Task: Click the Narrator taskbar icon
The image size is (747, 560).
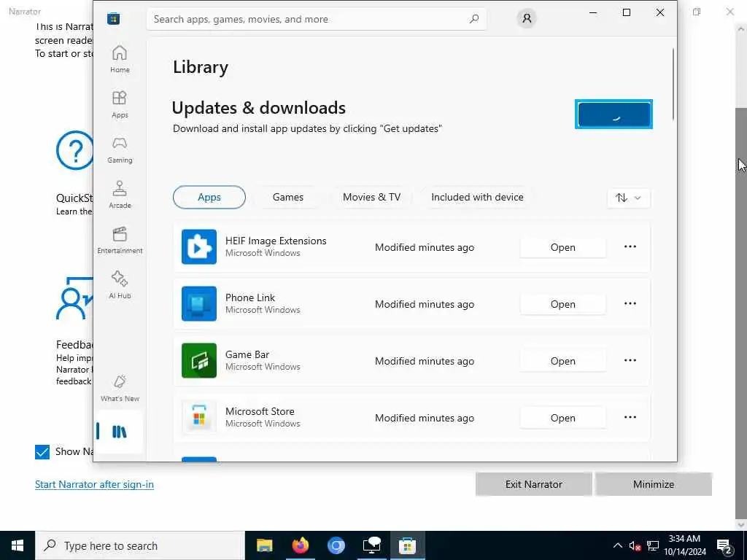Action: tap(371, 545)
